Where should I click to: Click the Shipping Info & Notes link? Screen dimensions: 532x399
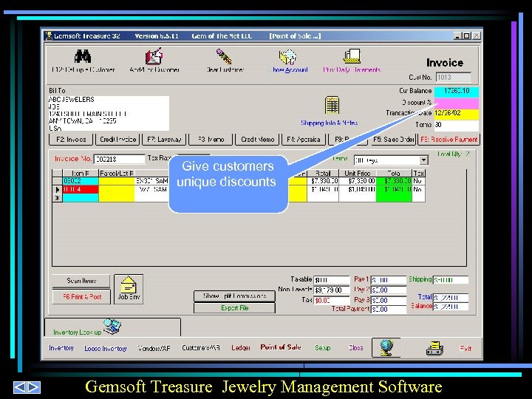tap(329, 123)
